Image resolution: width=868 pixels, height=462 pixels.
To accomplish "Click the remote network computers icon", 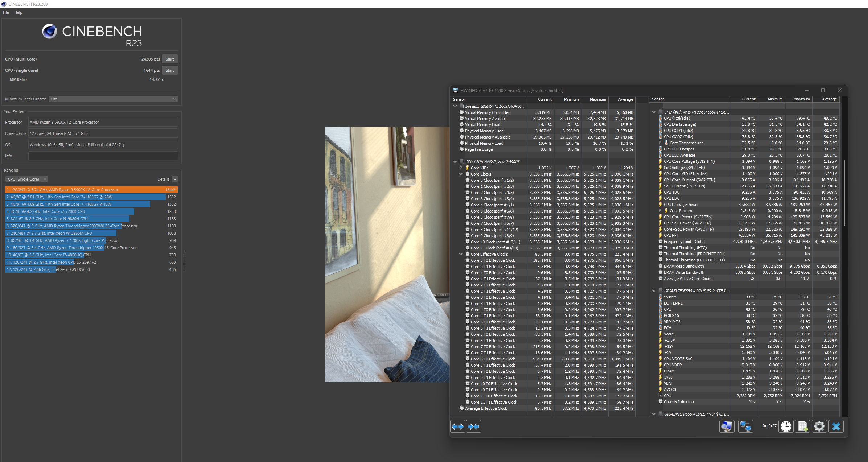I will click(x=745, y=426).
